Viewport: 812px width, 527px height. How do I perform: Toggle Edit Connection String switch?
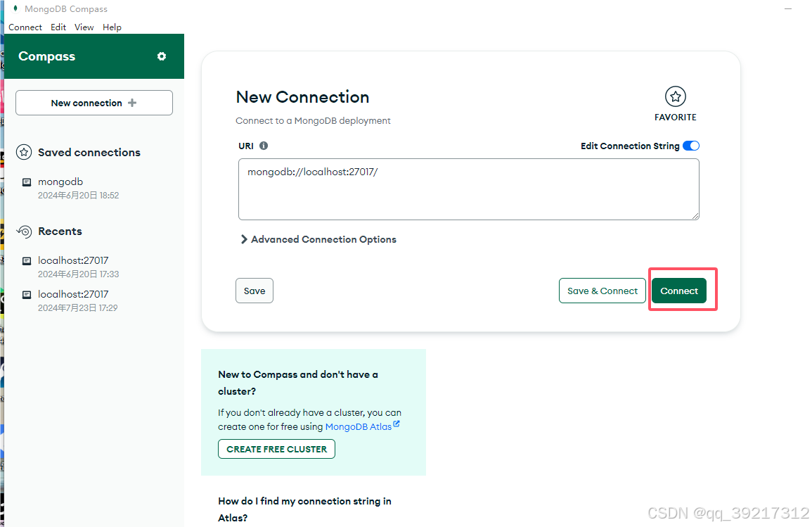coord(691,146)
